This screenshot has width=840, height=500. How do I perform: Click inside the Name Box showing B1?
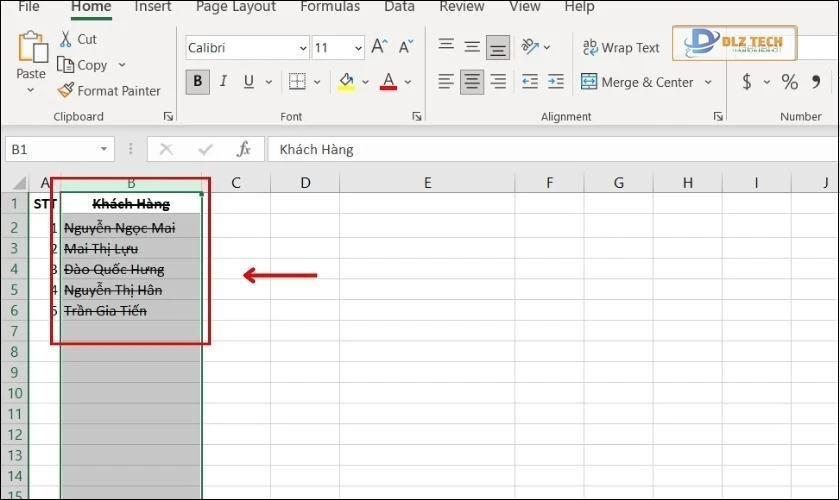[x=50, y=149]
